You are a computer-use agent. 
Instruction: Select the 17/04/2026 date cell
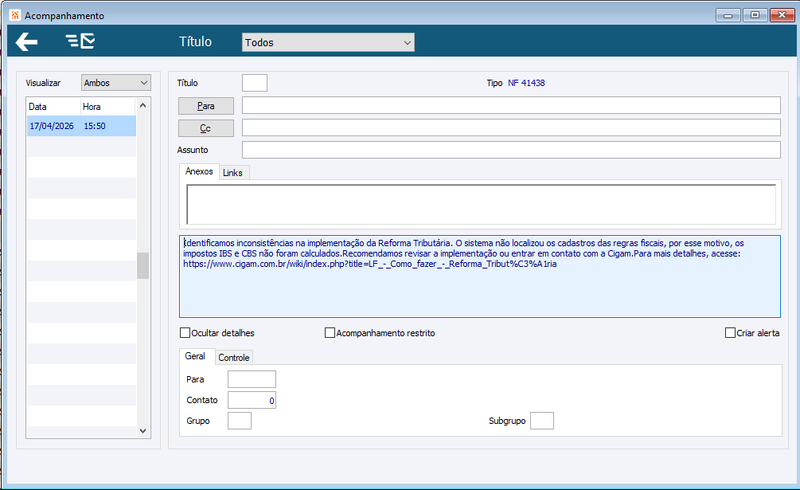pos(52,126)
